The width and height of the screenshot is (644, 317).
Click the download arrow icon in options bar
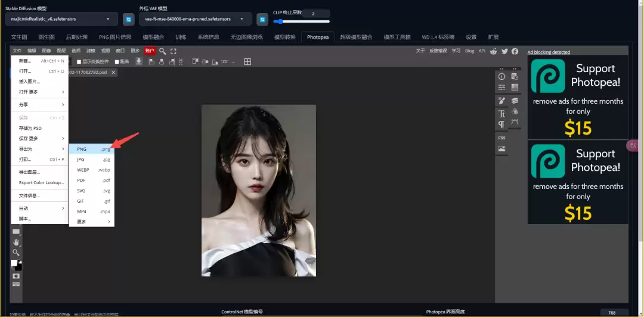click(139, 61)
